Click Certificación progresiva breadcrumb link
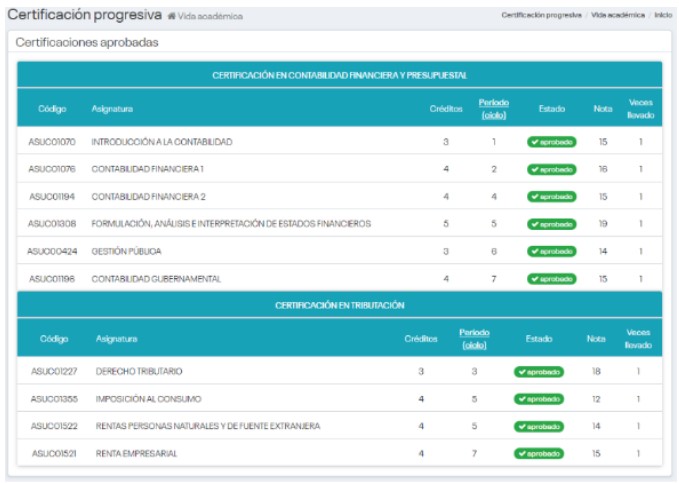The height and width of the screenshot is (483, 679). click(541, 16)
